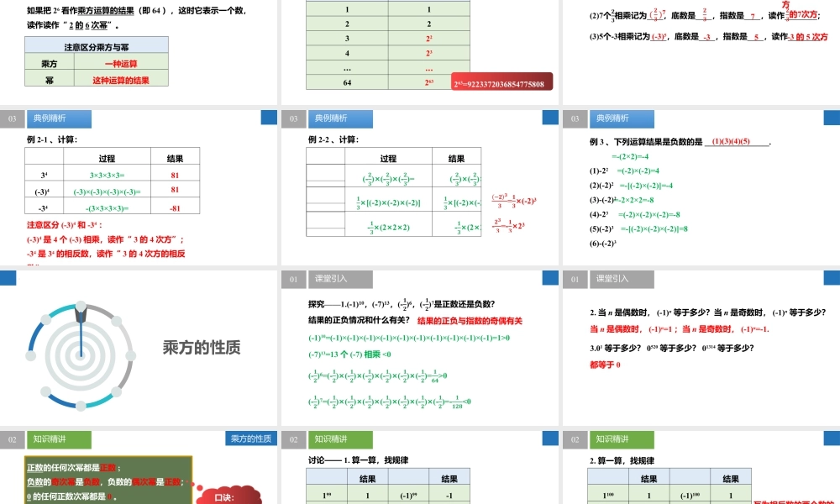840x504 pixels.
Task: Click the 64 cell in the table
Action: (x=347, y=82)
